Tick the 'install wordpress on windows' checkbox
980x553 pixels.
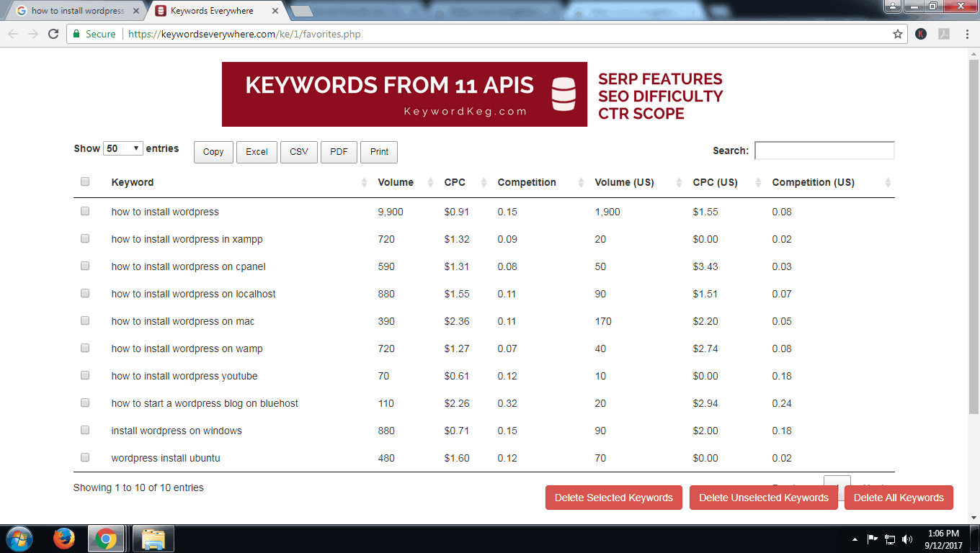click(x=85, y=430)
